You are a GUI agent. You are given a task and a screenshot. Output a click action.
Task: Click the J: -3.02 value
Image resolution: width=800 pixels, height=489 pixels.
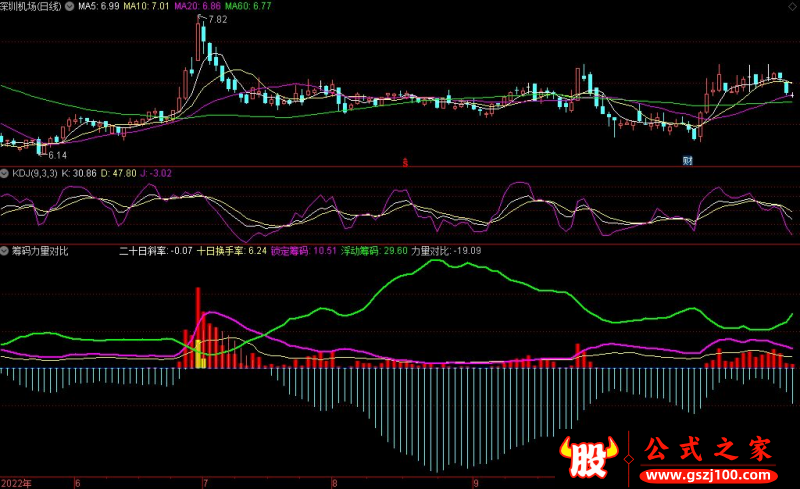click(x=156, y=174)
